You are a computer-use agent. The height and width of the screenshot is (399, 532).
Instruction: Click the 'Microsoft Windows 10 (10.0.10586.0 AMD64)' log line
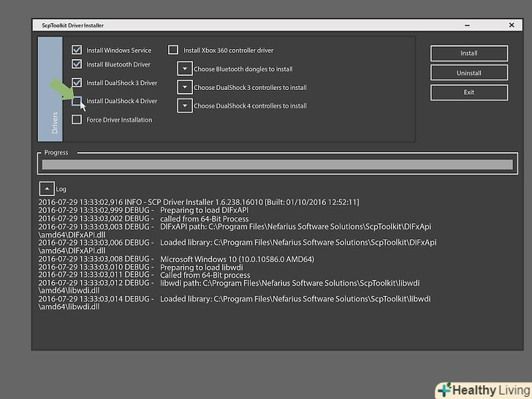point(176,259)
